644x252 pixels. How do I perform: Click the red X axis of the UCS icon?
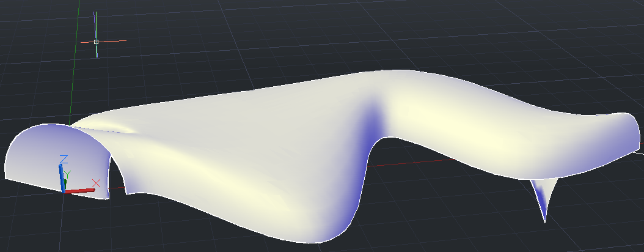[x=80, y=191]
